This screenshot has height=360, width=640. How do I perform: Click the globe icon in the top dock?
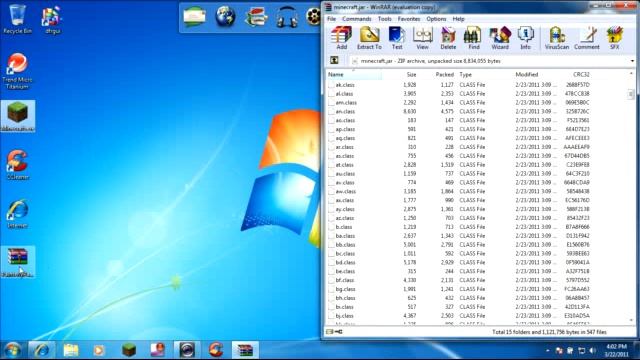click(x=225, y=17)
